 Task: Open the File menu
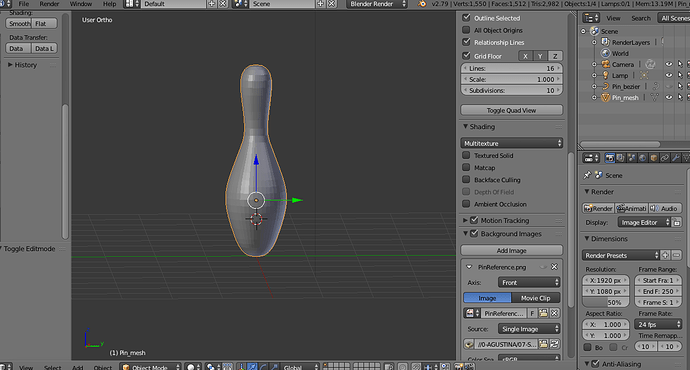click(24, 4)
